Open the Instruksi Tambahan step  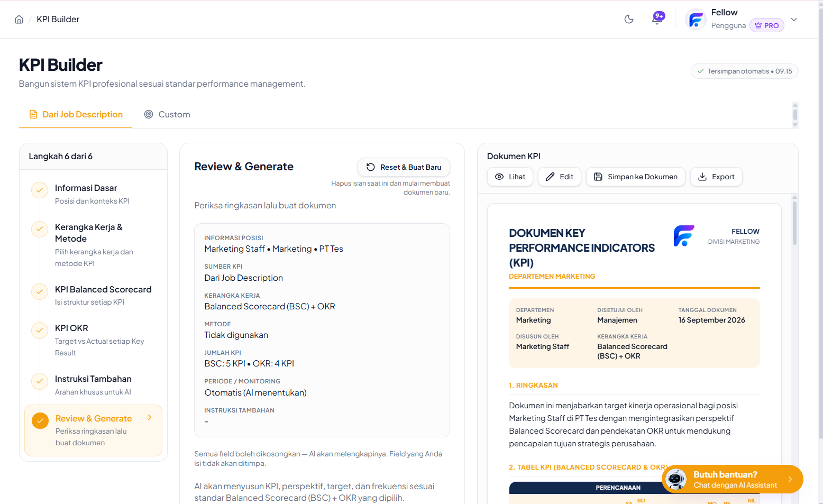click(93, 385)
